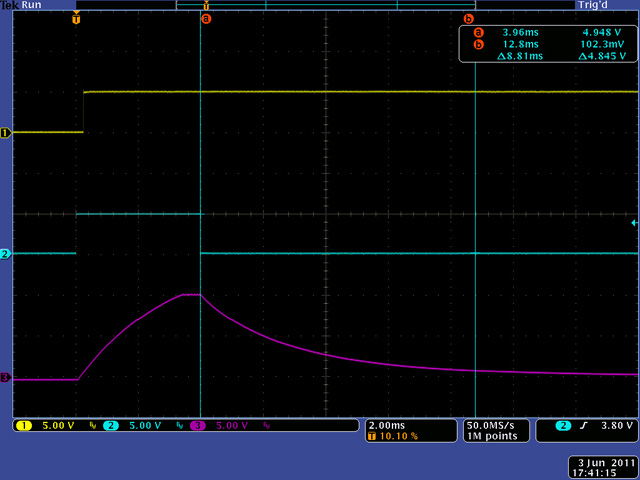Click the 2.00ms timebase readout
The height and width of the screenshot is (480, 640).
pyautogui.click(x=388, y=425)
